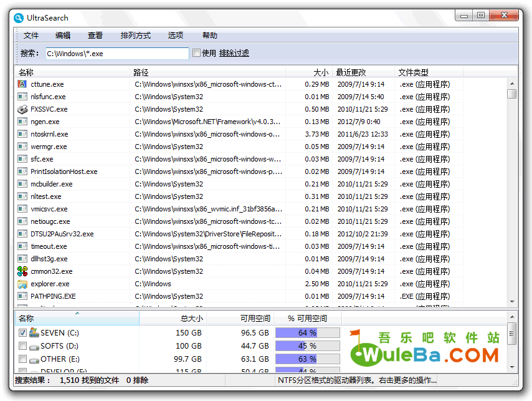This screenshot has height=401, width=532.
Task: Open the 排除过滤 link
Action: [x=234, y=53]
